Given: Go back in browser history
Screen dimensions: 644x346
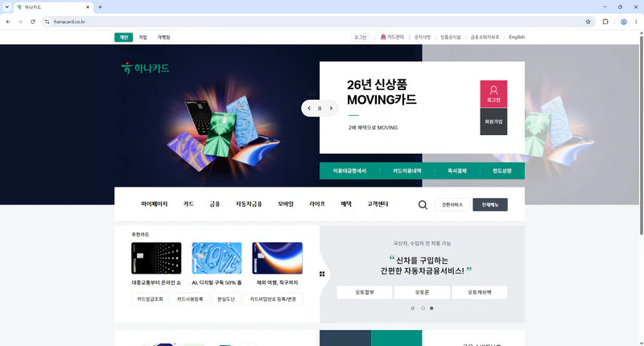Looking at the screenshot, I should [8, 22].
